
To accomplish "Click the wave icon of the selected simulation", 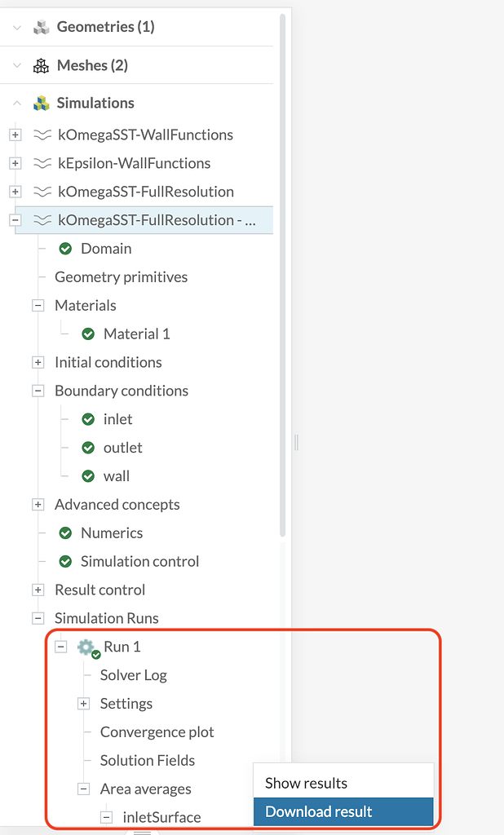I will 43,219.
